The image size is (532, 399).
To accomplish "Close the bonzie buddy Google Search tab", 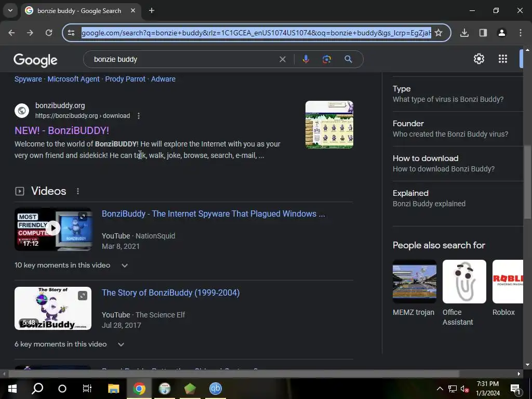I will click(x=133, y=10).
